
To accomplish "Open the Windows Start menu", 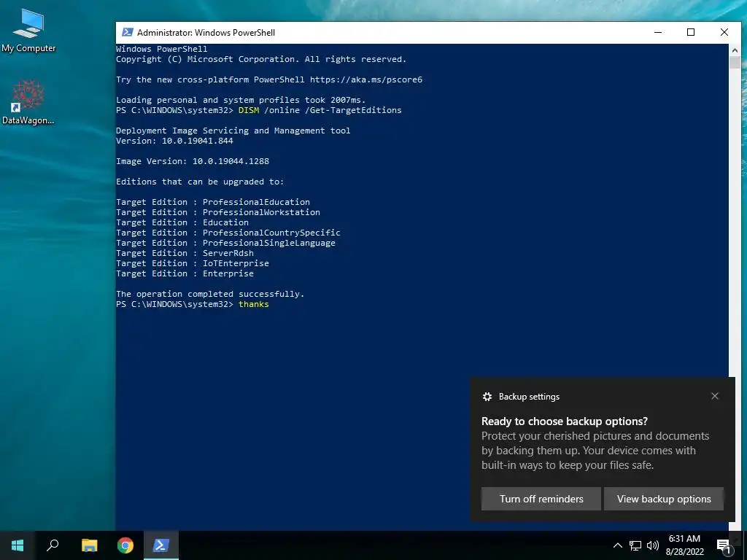I will (x=18, y=545).
